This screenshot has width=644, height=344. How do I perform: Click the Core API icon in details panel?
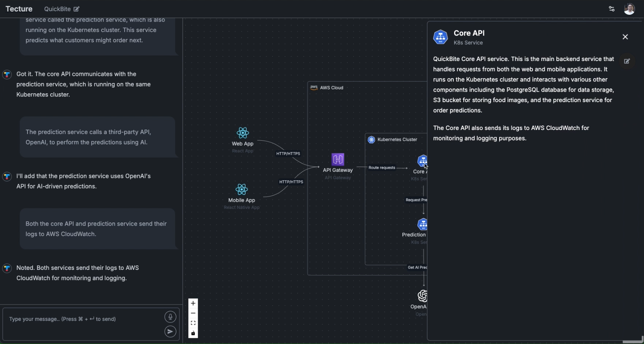click(x=441, y=37)
